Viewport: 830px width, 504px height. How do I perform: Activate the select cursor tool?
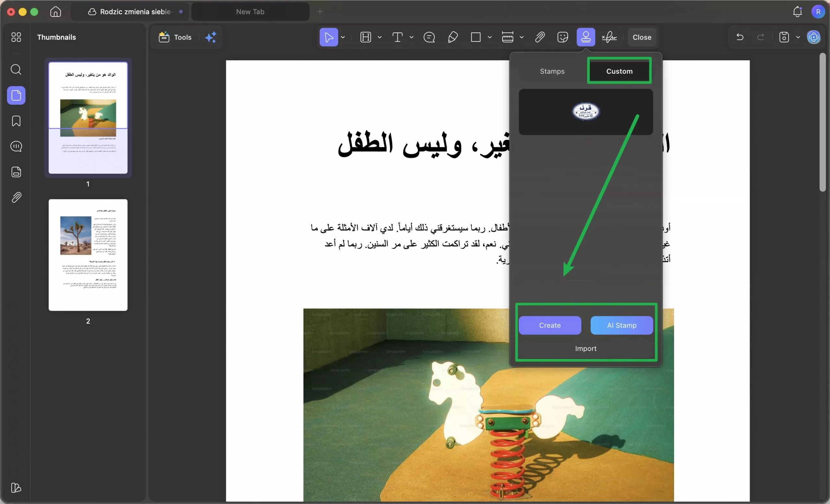pos(328,37)
